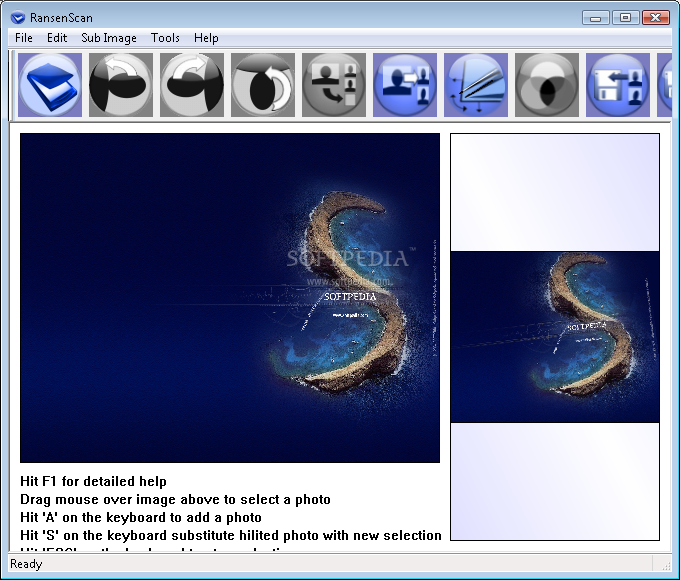Click the scanner acquire icon
The image size is (680, 580).
click(x=50, y=85)
